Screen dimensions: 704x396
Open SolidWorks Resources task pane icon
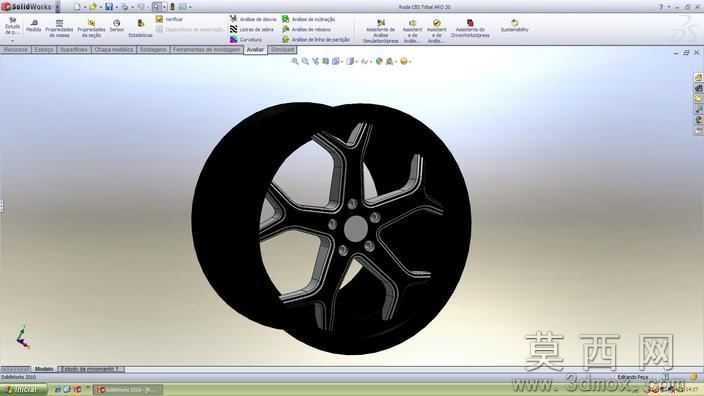click(699, 77)
